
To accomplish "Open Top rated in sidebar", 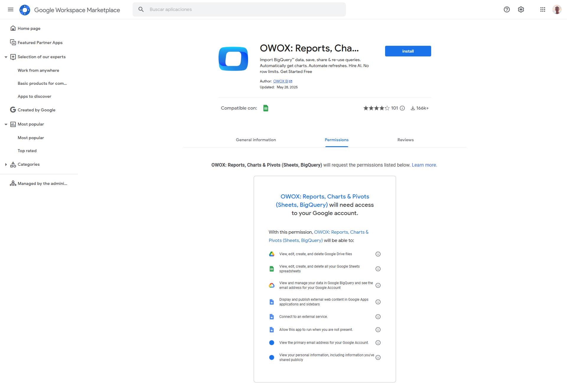I will (x=27, y=151).
